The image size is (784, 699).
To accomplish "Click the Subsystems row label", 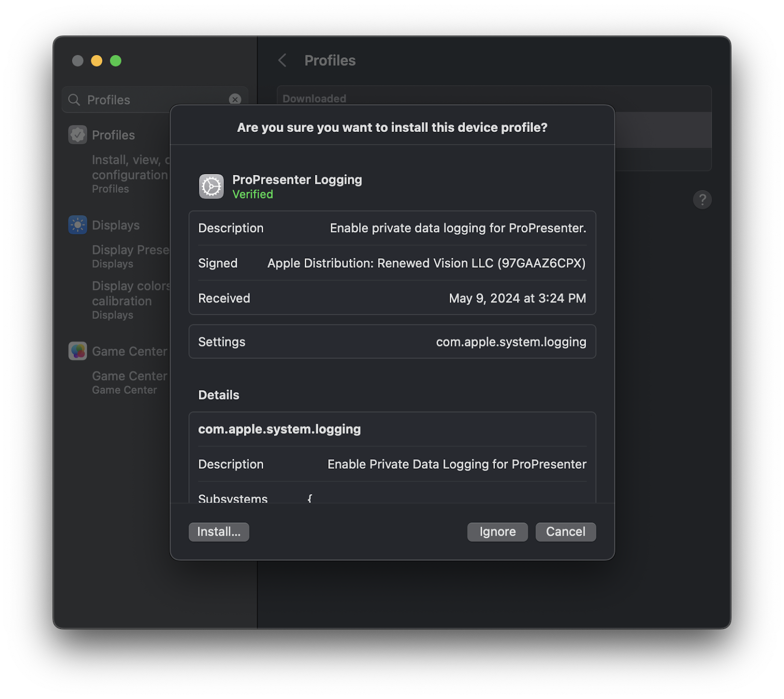I will pos(233,499).
